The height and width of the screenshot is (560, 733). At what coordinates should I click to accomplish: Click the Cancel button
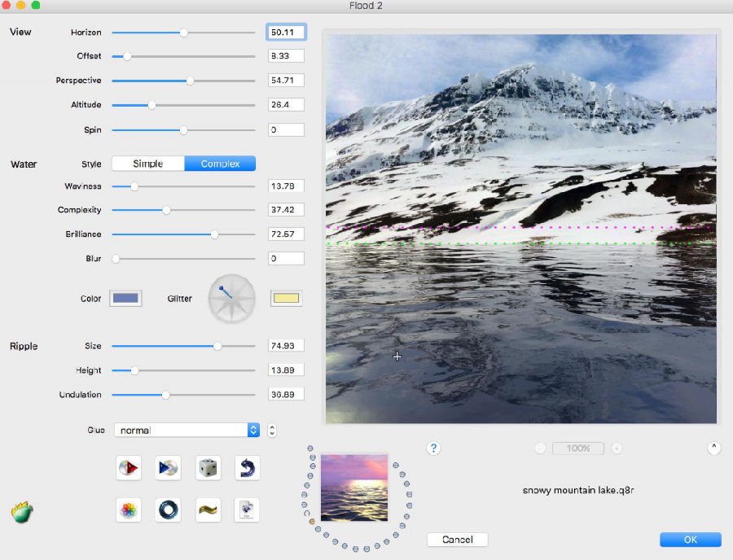458,540
